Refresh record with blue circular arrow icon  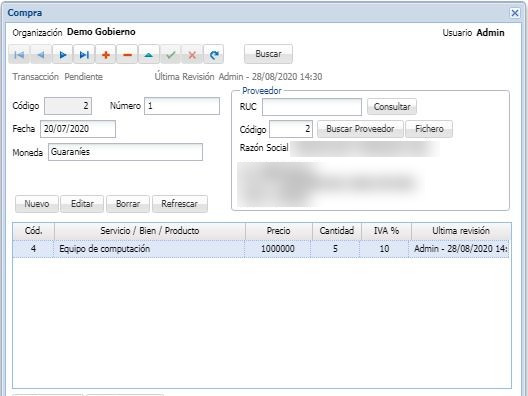214,55
